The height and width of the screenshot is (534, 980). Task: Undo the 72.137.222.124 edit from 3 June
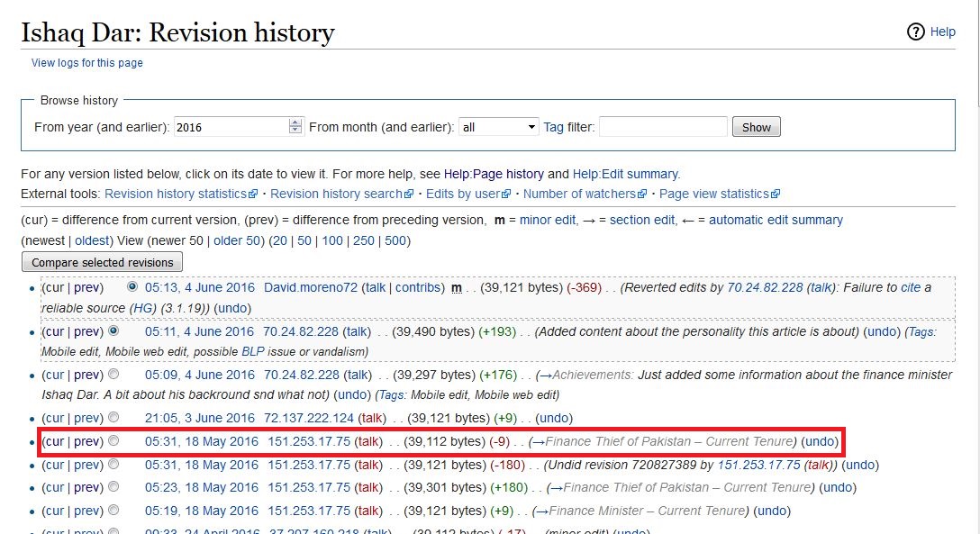coord(553,418)
